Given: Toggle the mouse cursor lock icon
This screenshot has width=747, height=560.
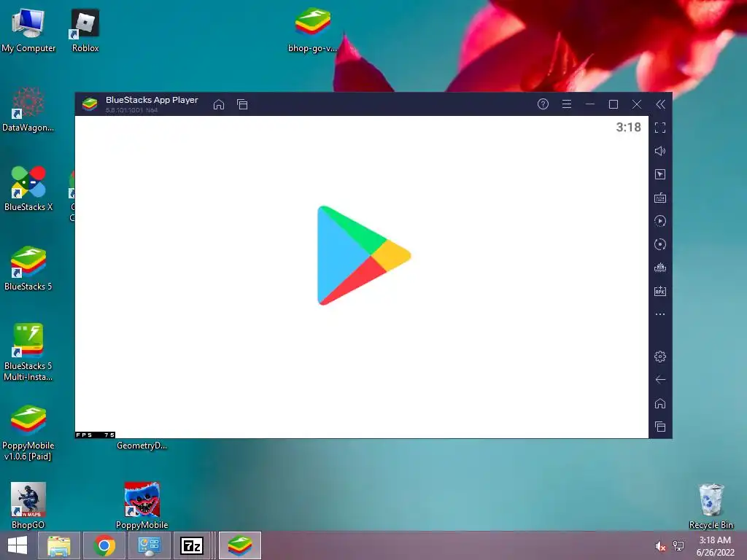Looking at the screenshot, I should 659,174.
